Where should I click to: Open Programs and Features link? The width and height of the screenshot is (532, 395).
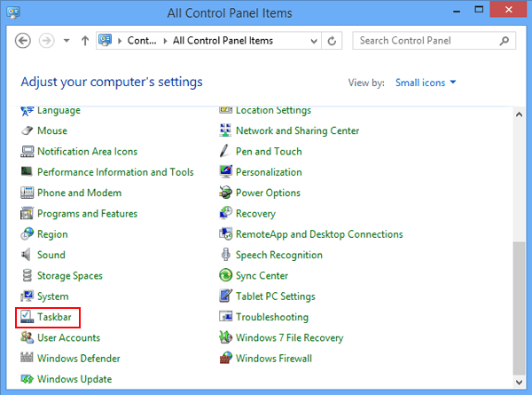(x=87, y=214)
